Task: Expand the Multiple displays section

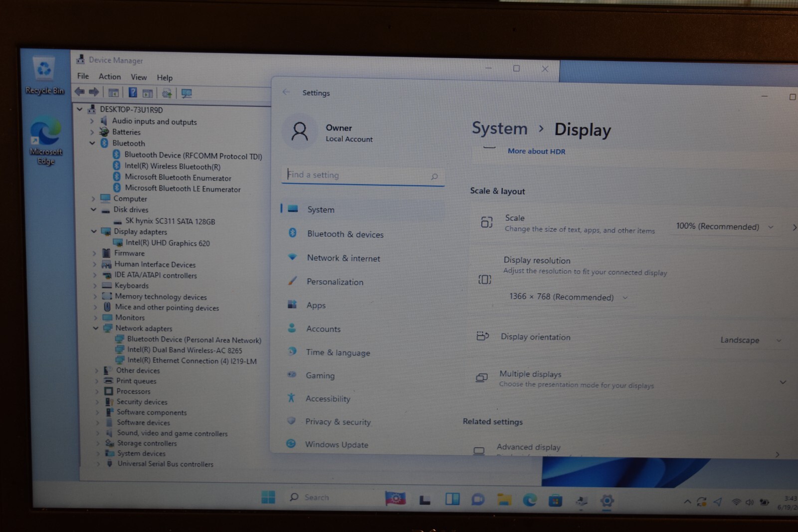Action: tap(783, 382)
